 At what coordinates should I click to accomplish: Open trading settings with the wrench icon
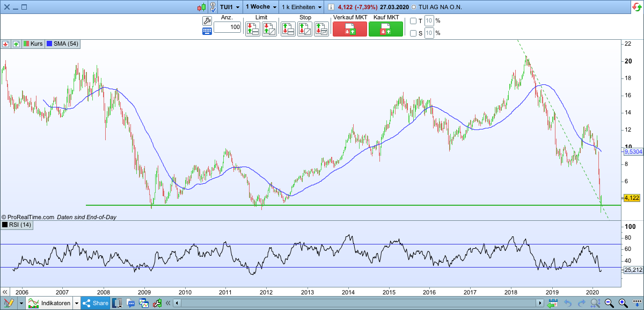point(207,20)
